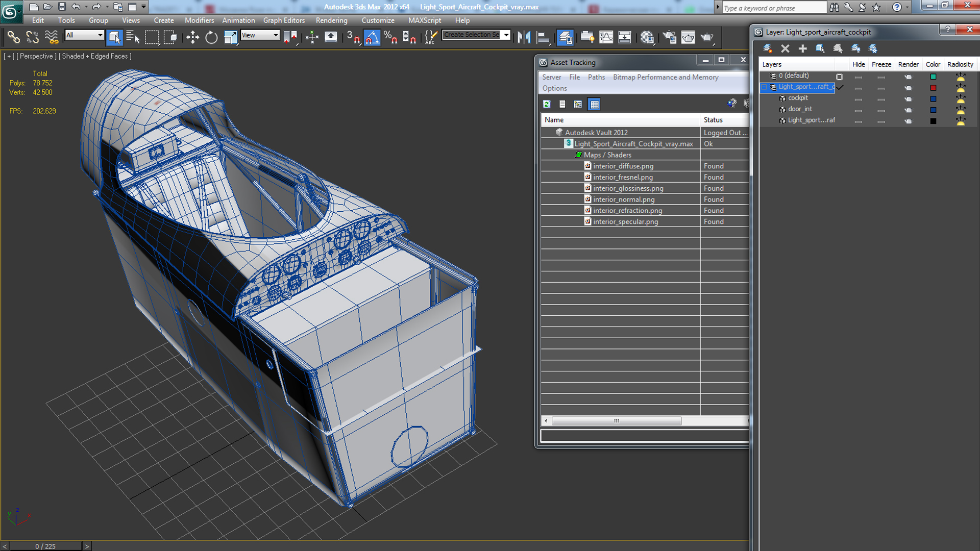Open the View reference coordinate dropdown

276,35
